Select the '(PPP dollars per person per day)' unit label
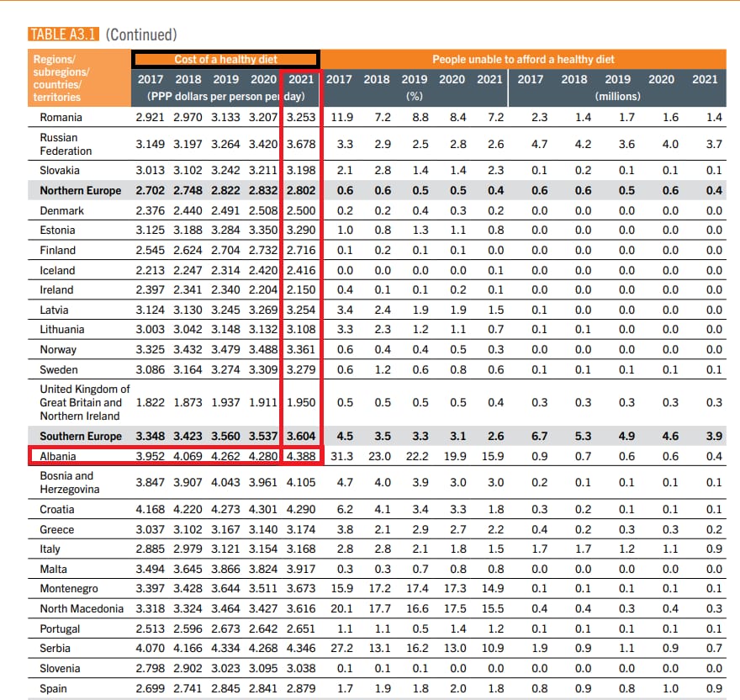This screenshot has height=700, width=740. [x=225, y=96]
